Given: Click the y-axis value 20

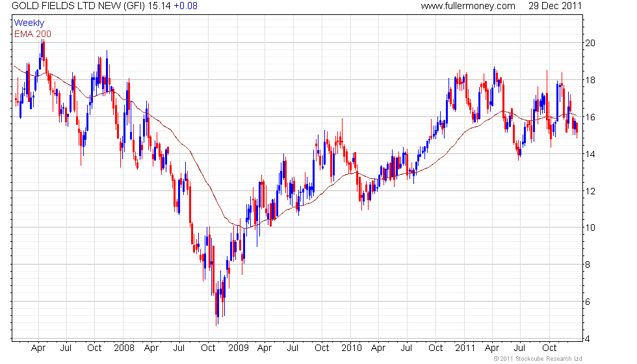Looking at the screenshot, I should click(590, 43).
